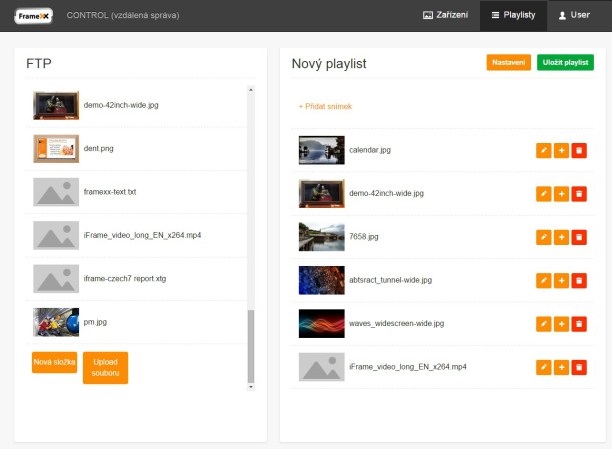Click plus icon on the iFrame video playlist row
Viewport: 612px width, 449px height.
point(561,367)
